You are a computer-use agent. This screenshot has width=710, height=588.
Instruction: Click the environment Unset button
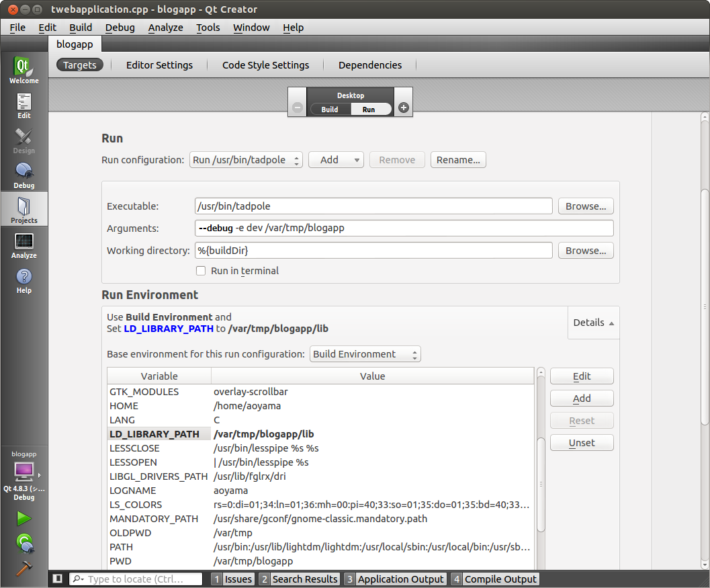click(x=582, y=443)
